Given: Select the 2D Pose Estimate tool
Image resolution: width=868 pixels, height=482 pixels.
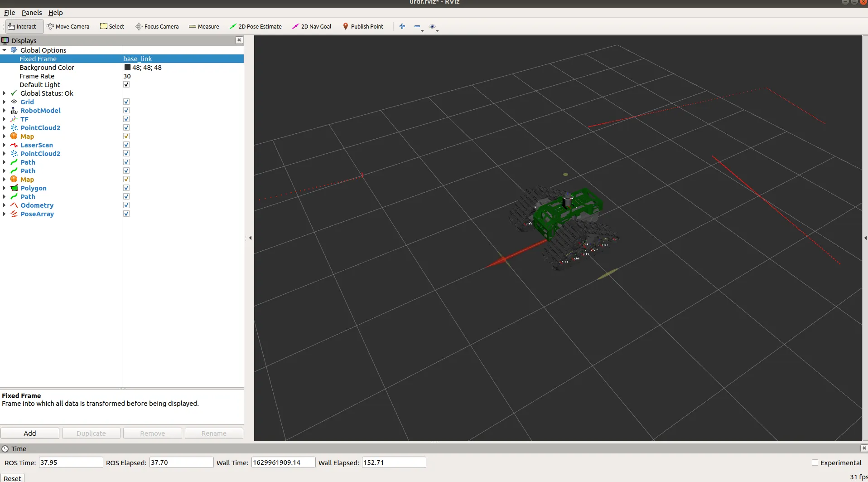Looking at the screenshot, I should (x=256, y=26).
